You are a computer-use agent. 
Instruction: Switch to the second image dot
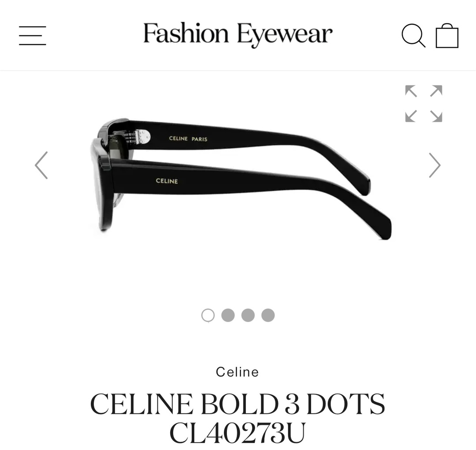pyautogui.click(x=228, y=315)
